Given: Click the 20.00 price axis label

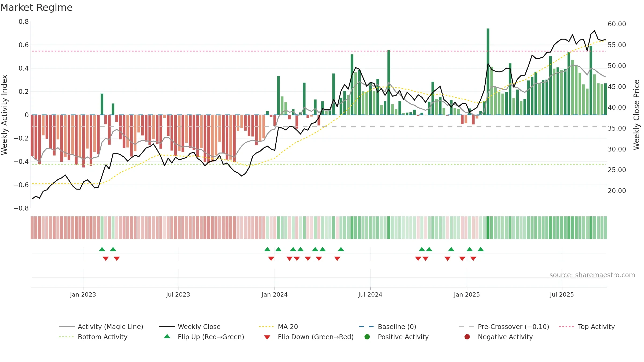Looking at the screenshot, I should point(617,191).
